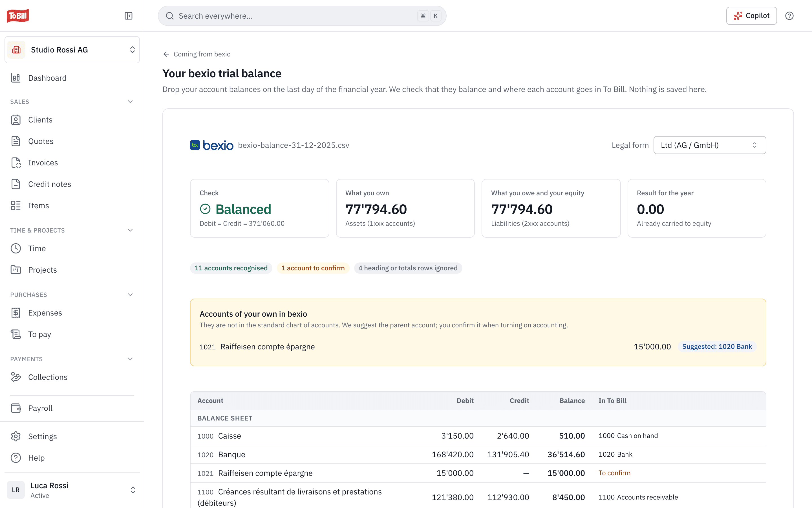
Task: Click the Items list icon
Action: click(x=16, y=206)
